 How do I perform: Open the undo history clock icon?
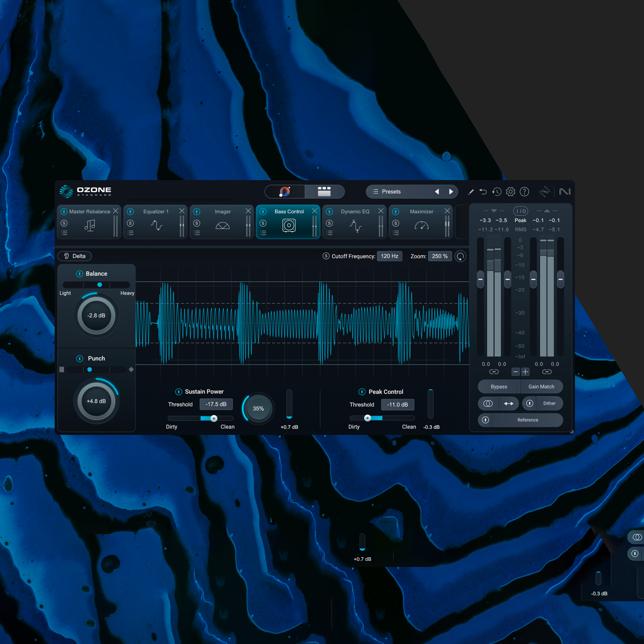497,192
